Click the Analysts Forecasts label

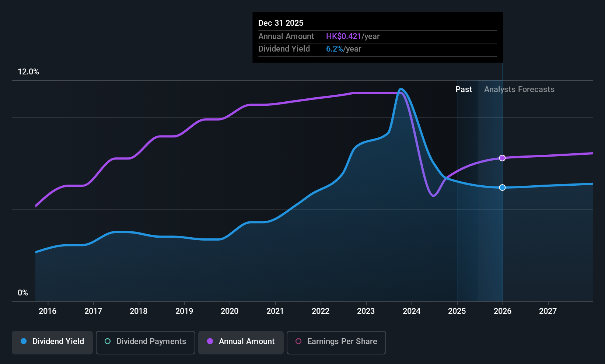519,90
